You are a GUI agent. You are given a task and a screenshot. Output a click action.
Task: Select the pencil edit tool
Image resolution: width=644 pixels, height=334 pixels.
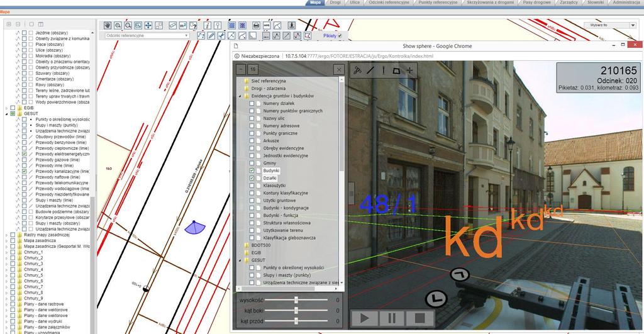[211, 36]
